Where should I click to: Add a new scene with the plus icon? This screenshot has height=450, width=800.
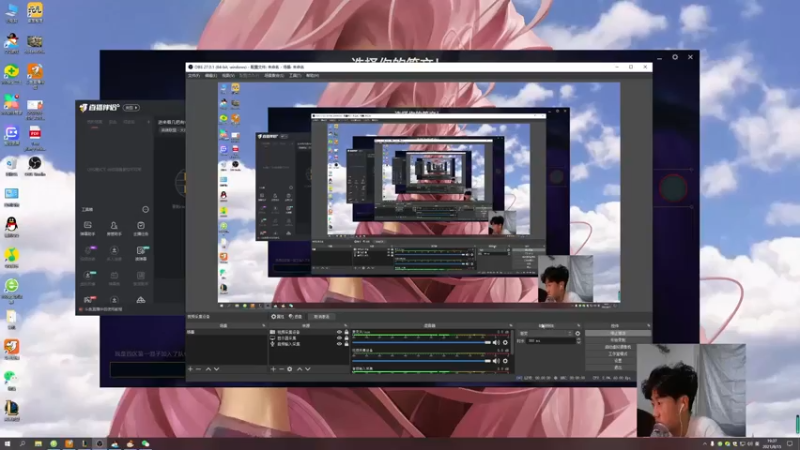tap(190, 369)
